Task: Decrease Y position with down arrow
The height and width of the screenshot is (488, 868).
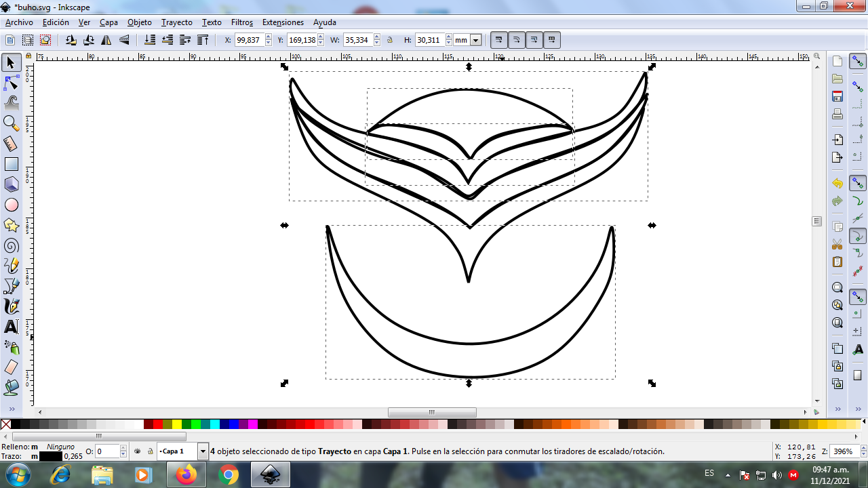Action: (321, 43)
